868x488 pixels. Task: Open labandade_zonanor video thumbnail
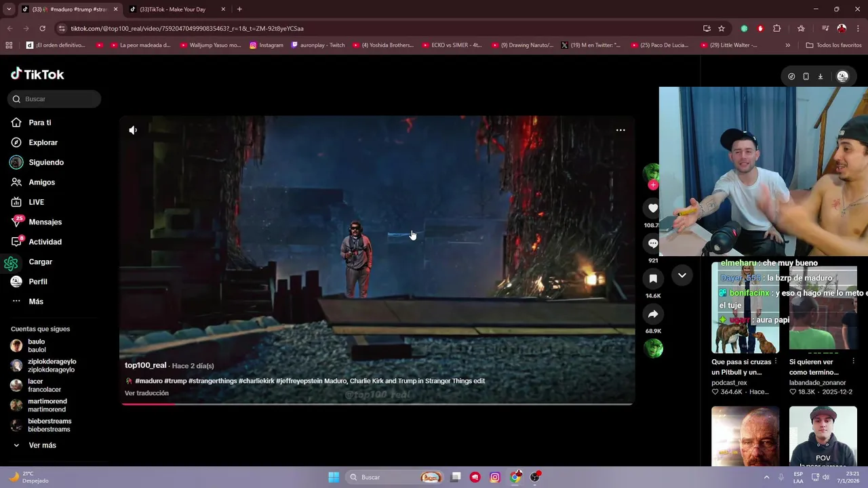(x=823, y=308)
